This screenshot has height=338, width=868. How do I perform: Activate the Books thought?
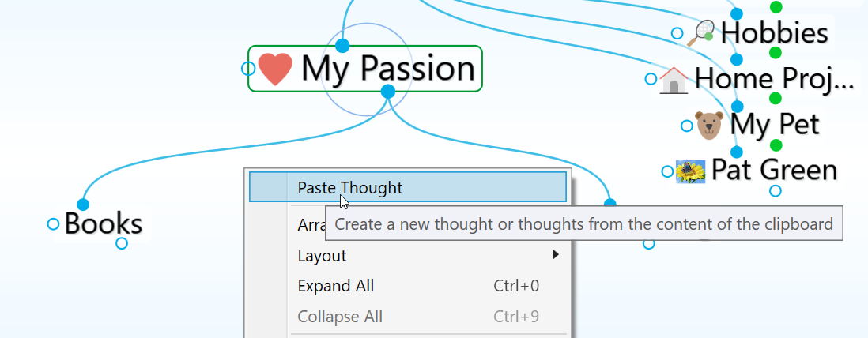[x=104, y=224]
